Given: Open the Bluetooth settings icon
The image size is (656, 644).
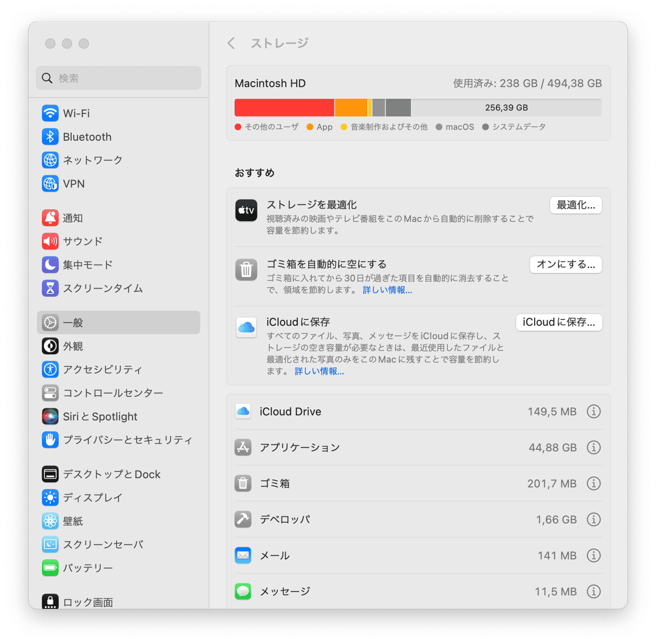Looking at the screenshot, I should (50, 137).
